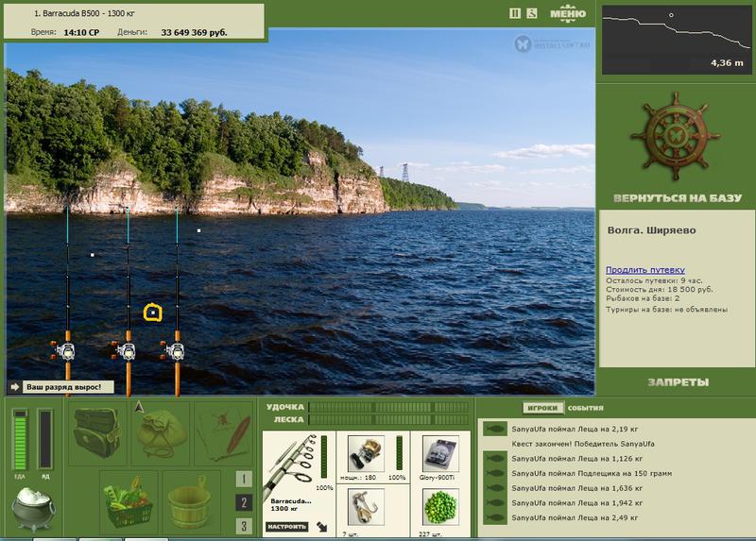
Task: Click the НАСТРОИТЬ button
Action: click(x=286, y=527)
